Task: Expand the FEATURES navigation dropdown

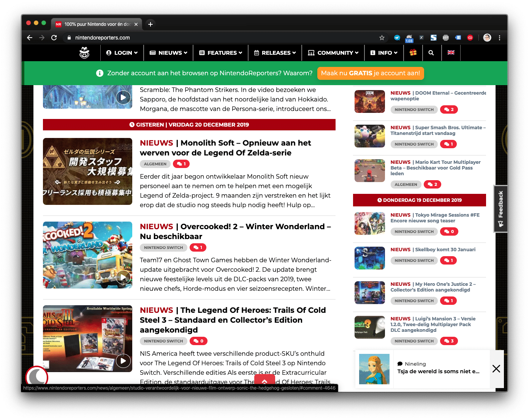Action: 221,53
